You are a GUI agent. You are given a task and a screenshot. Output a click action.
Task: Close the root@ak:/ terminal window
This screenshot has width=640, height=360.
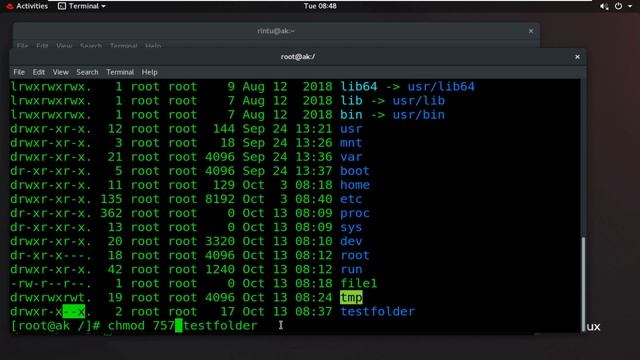(577, 57)
